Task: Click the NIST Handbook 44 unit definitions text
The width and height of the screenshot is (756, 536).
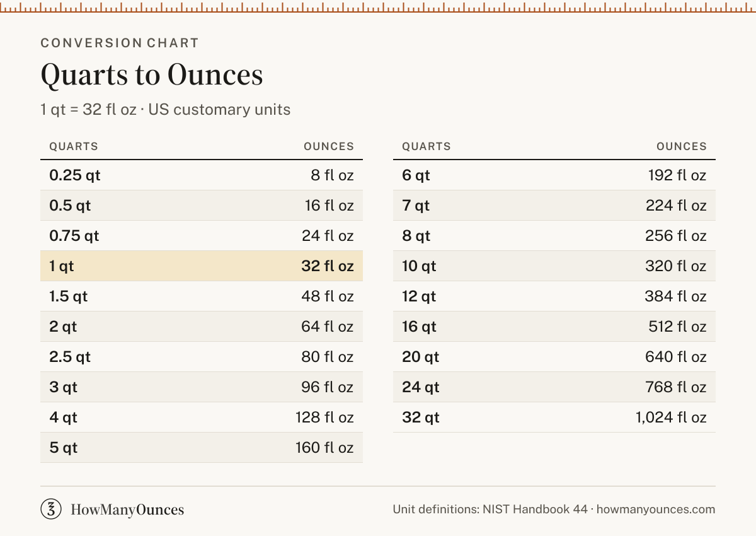Action: [490, 510]
